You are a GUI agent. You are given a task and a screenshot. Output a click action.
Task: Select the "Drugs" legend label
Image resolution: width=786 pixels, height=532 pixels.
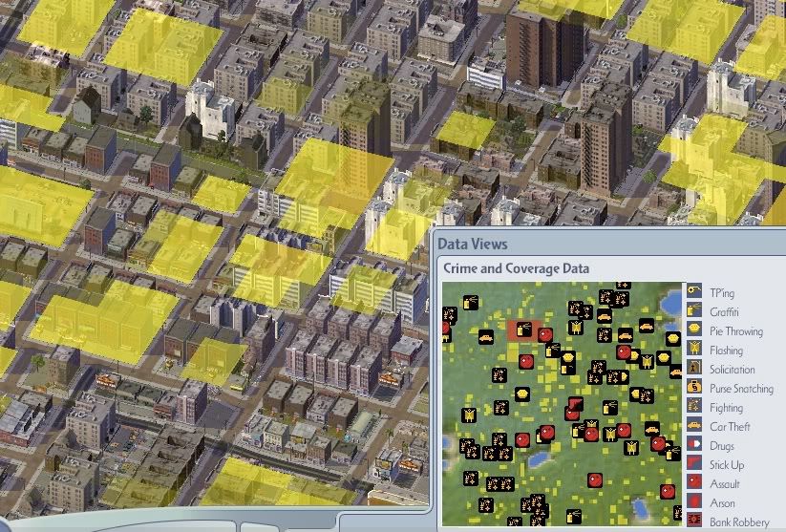722,446
